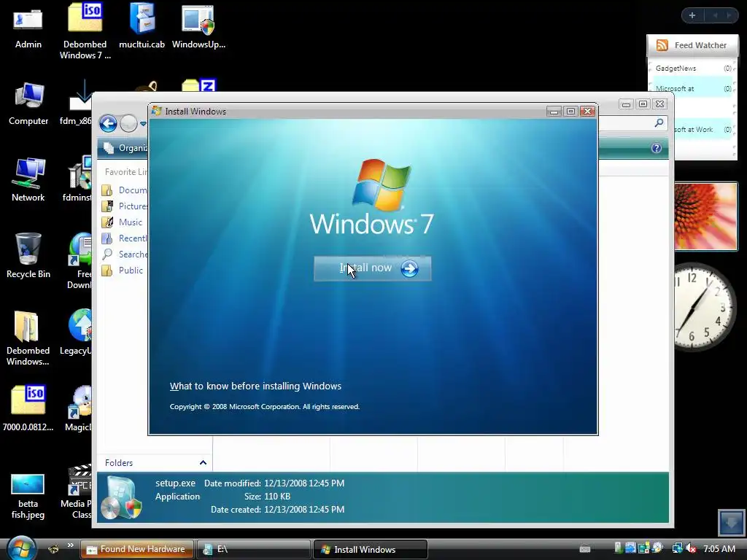This screenshot has width=747, height=560.
Task: Click sidebar add gadget plus button
Action: coord(692,16)
